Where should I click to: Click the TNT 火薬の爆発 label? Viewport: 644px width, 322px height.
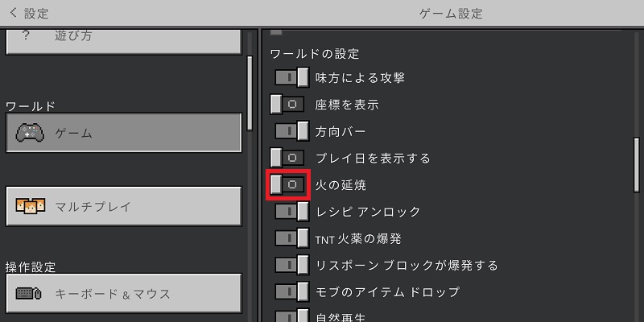(x=358, y=238)
